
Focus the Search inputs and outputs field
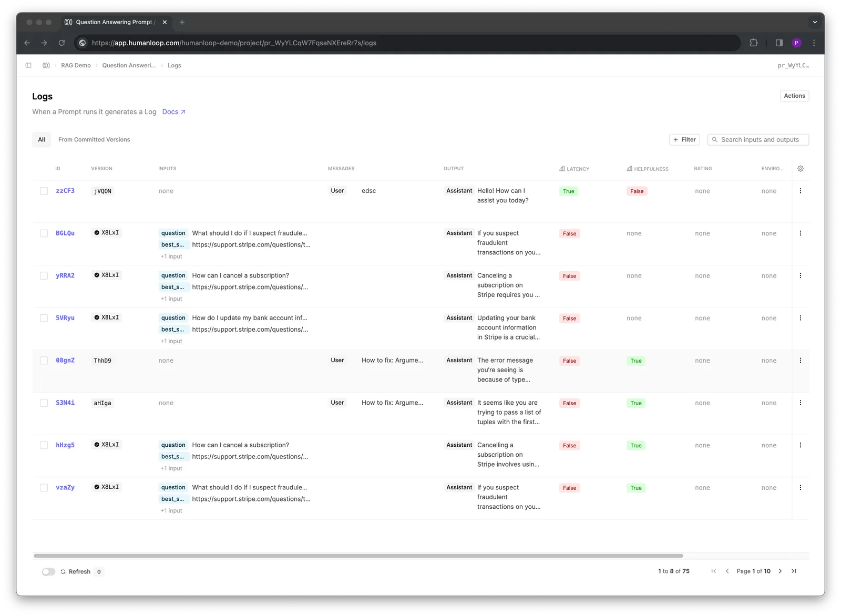point(758,140)
